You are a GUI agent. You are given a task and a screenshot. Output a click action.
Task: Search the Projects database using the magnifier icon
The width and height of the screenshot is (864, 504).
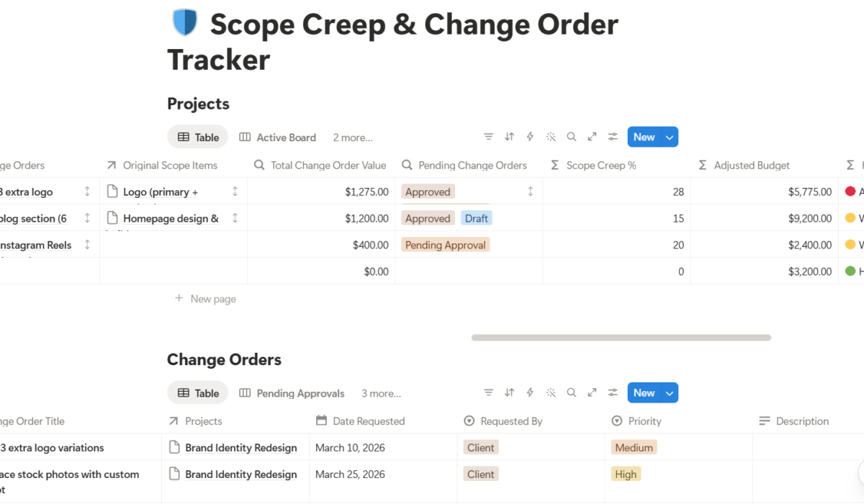(x=572, y=137)
